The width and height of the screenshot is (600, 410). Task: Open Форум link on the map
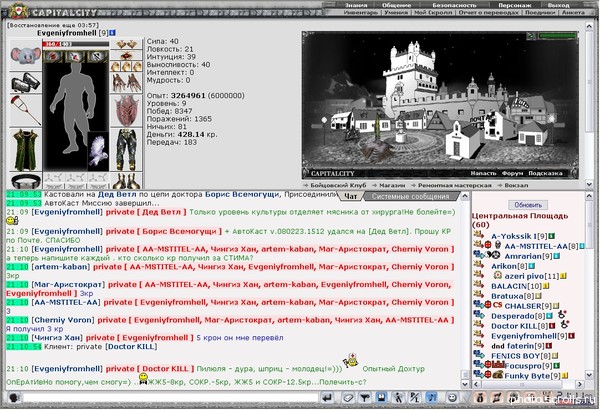point(512,173)
